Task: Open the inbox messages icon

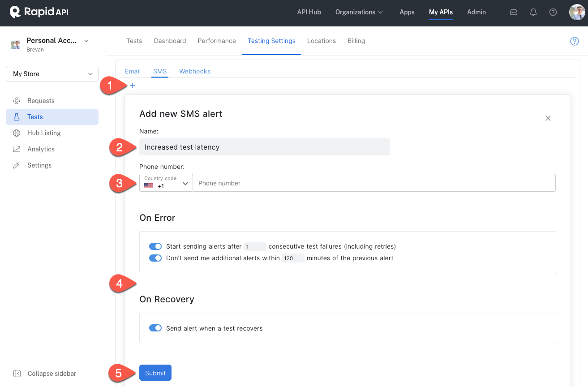Action: click(514, 13)
